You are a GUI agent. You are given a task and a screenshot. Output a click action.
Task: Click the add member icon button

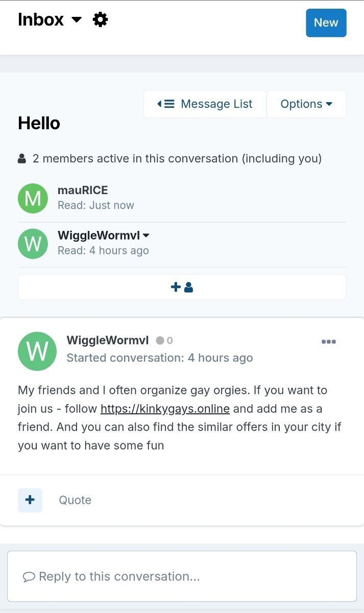coord(182,287)
